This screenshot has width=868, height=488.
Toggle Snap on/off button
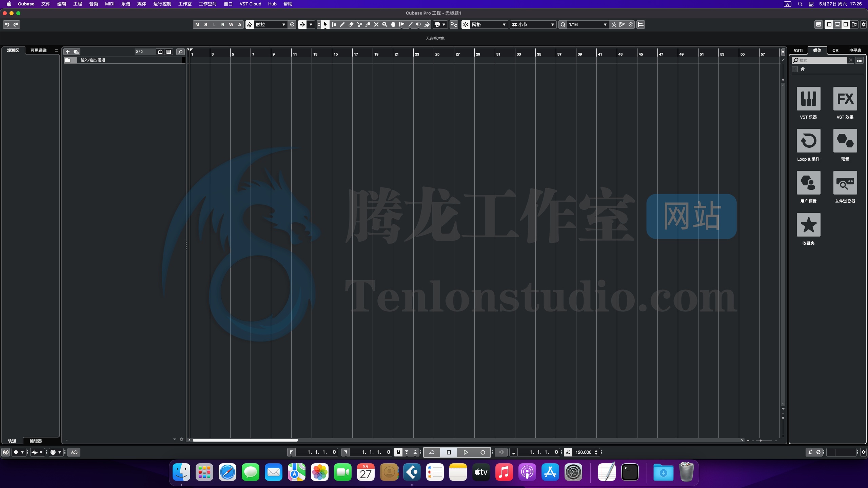tap(466, 24)
